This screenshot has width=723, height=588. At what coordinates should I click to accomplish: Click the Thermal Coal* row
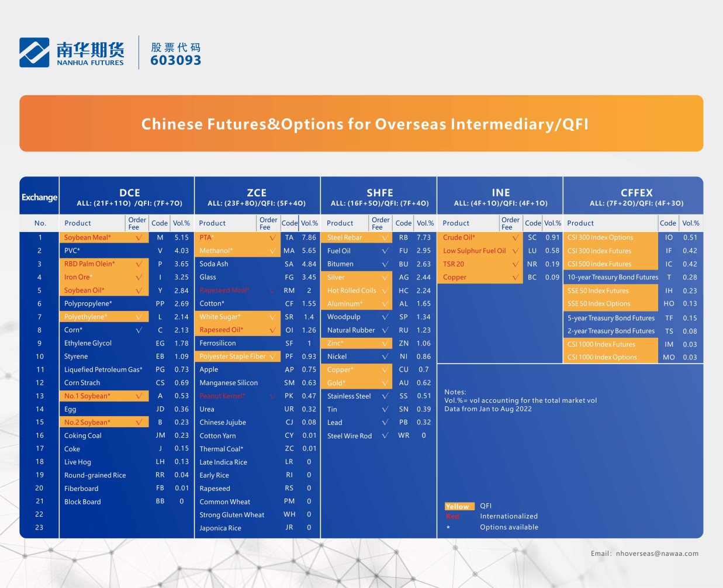click(x=257, y=449)
